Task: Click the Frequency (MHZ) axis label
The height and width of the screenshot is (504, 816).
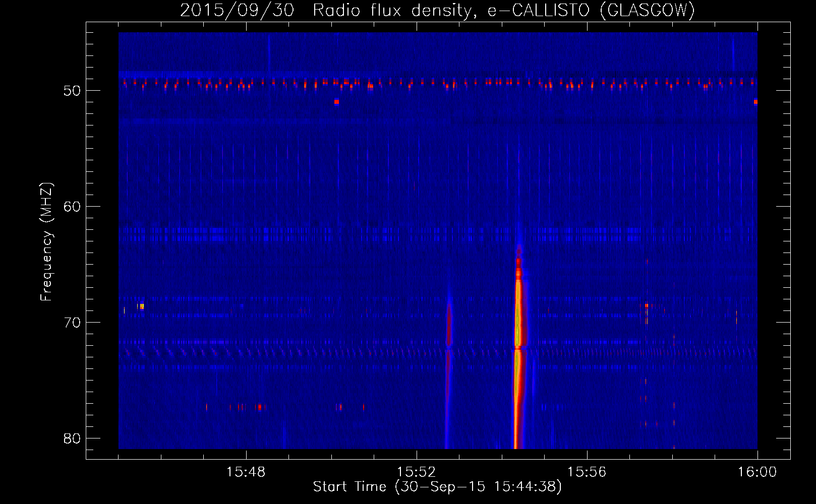Action: (x=46, y=241)
